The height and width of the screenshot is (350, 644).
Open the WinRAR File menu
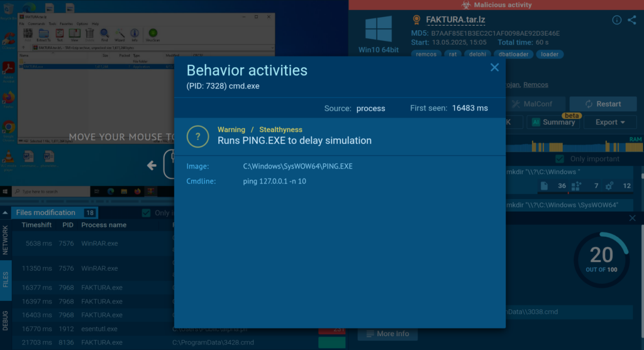point(22,24)
